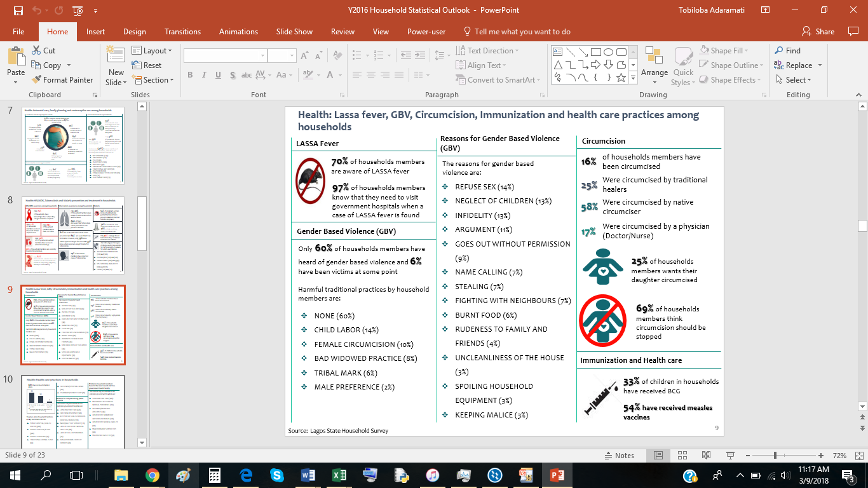
Task: Click Decrease Font Size icon
Action: click(x=319, y=56)
